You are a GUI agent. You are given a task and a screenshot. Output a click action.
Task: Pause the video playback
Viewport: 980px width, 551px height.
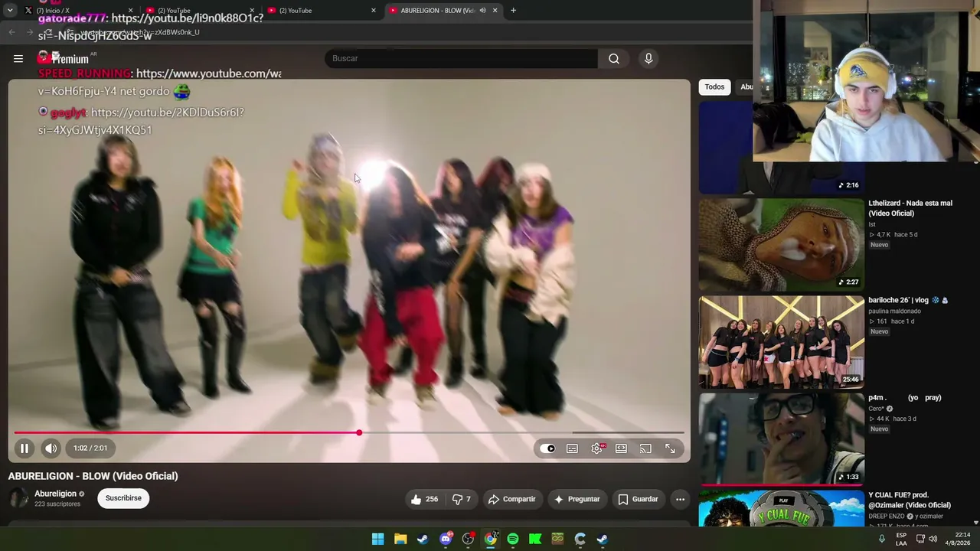pos(24,448)
